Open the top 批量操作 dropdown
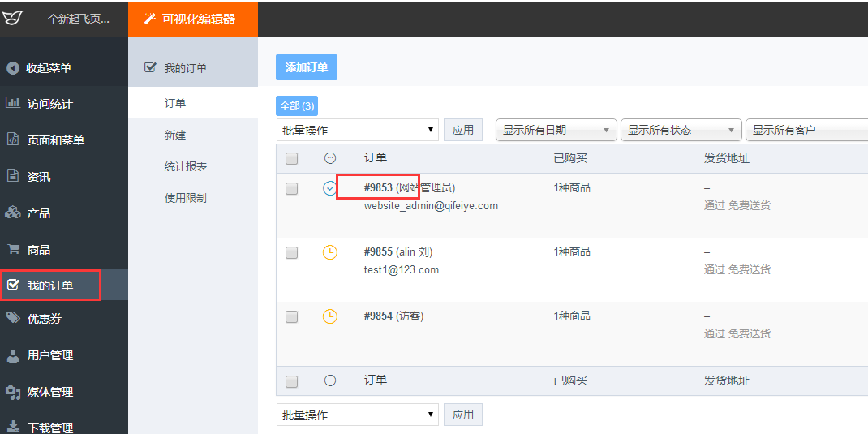Viewport: 868px width, 434px height. [x=357, y=130]
